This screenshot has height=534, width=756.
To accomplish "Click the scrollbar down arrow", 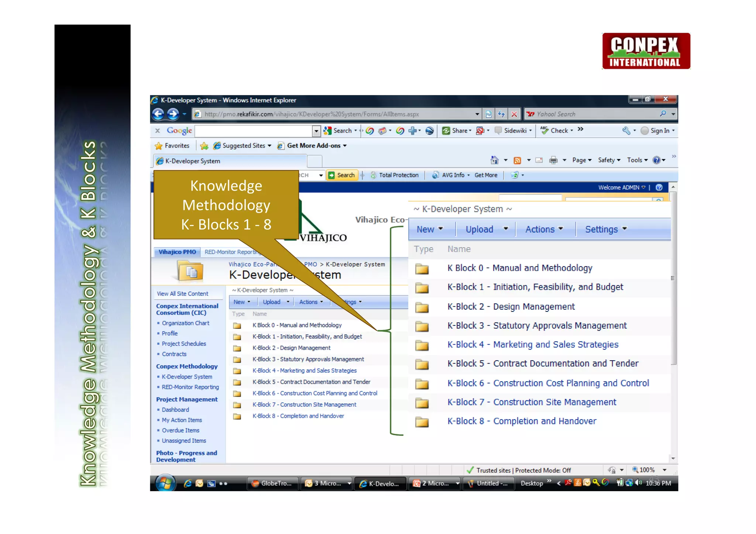I will 673,459.
